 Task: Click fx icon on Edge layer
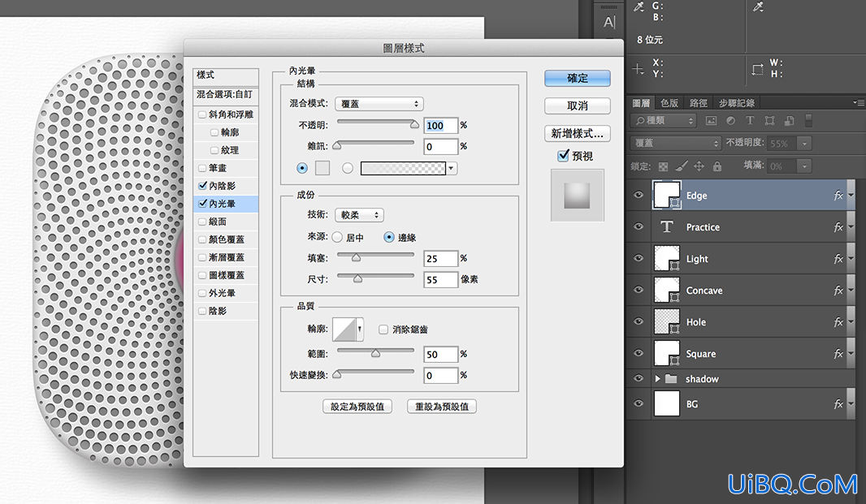tap(838, 195)
